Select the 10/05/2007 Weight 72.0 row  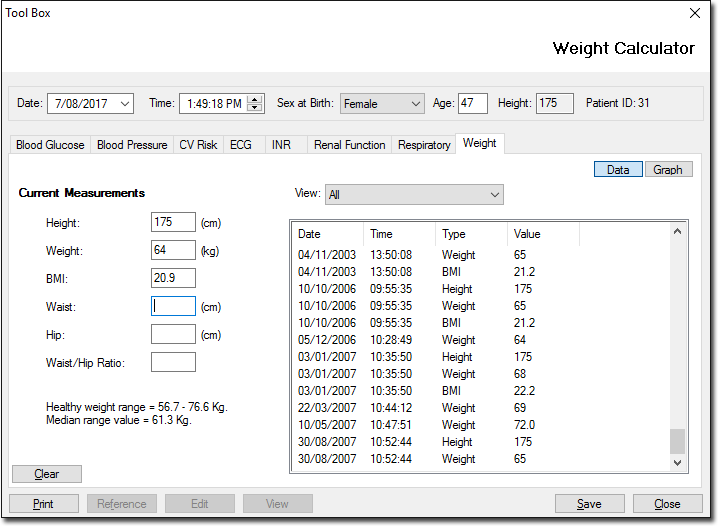pyautogui.click(x=481, y=425)
